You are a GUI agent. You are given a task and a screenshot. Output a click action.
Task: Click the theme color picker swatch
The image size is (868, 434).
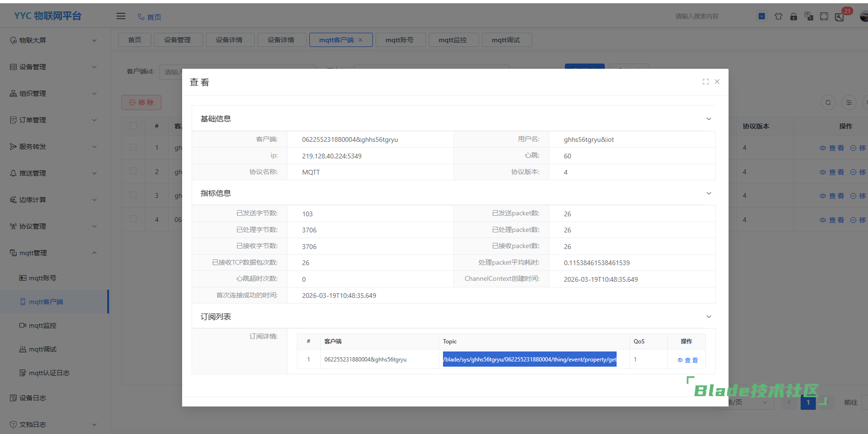point(761,17)
